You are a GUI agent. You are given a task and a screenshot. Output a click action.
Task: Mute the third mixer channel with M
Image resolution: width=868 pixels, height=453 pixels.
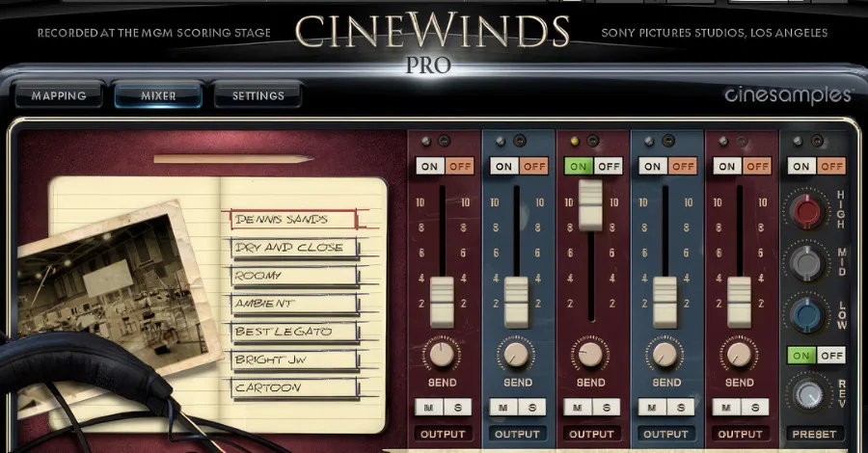click(x=578, y=407)
